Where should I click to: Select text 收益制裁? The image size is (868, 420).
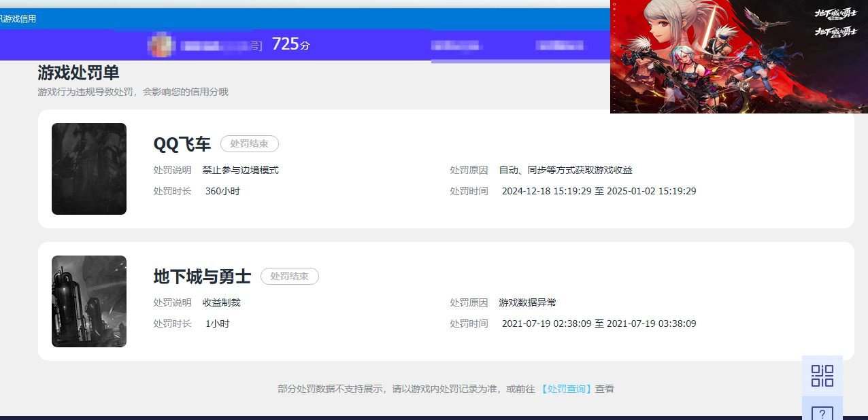pyautogui.click(x=221, y=302)
